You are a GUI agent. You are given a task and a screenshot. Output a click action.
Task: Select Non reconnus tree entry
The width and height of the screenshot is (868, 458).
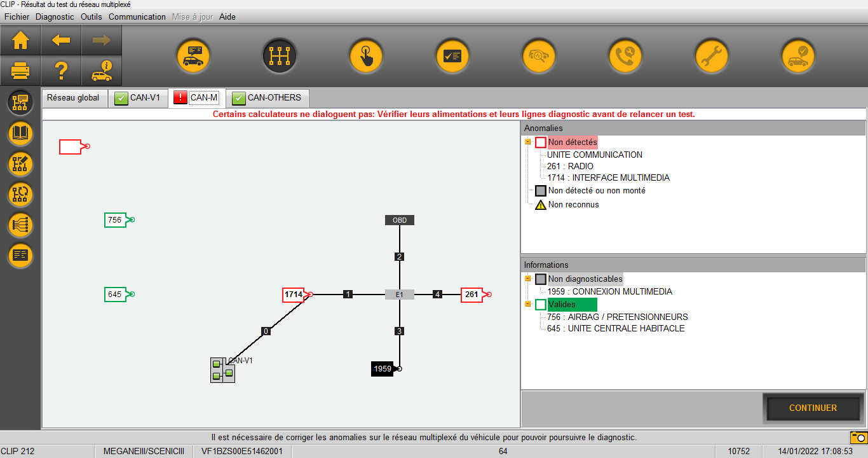[574, 205]
